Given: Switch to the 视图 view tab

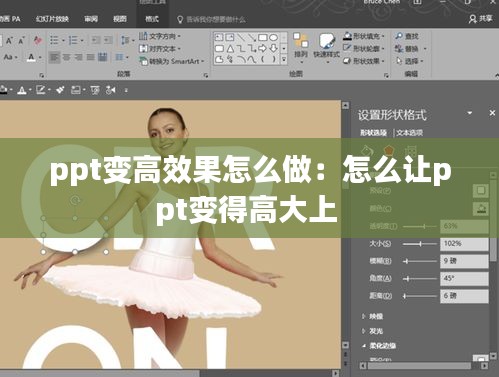Looking at the screenshot, I should pos(120,19).
